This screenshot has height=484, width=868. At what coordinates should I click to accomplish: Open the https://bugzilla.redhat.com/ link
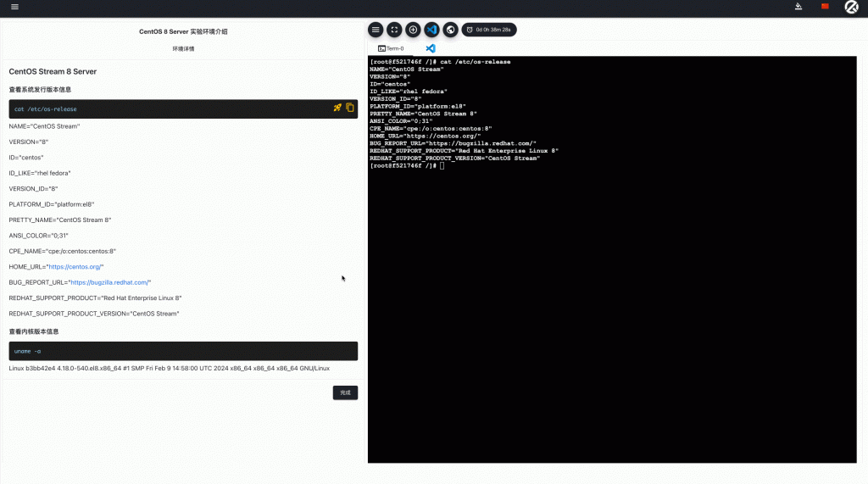point(109,282)
